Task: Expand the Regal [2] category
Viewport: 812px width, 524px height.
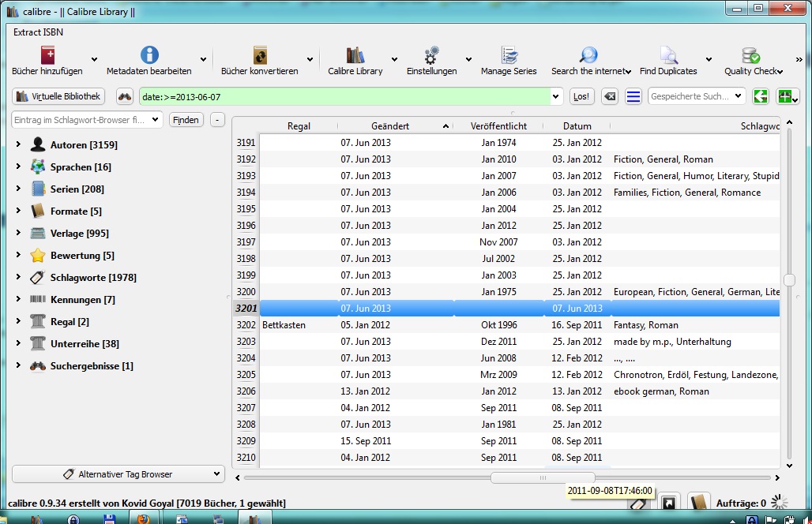Action: pyautogui.click(x=19, y=321)
